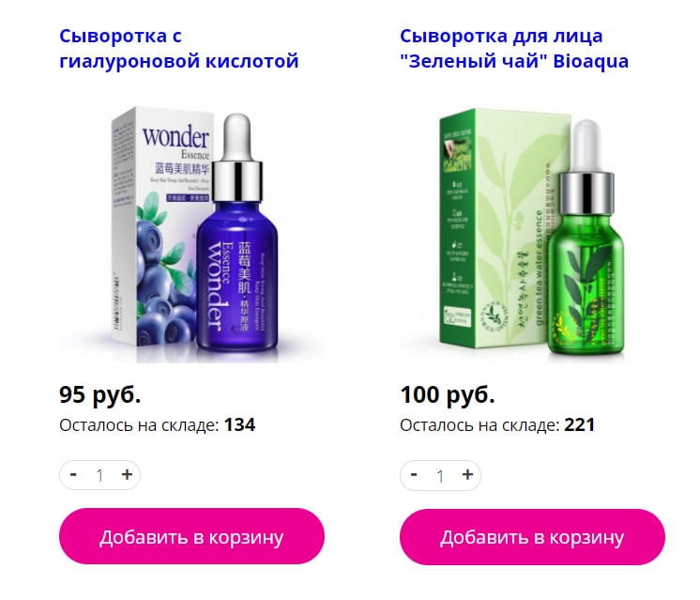Decrease quantity for the green tea serum

tap(414, 474)
